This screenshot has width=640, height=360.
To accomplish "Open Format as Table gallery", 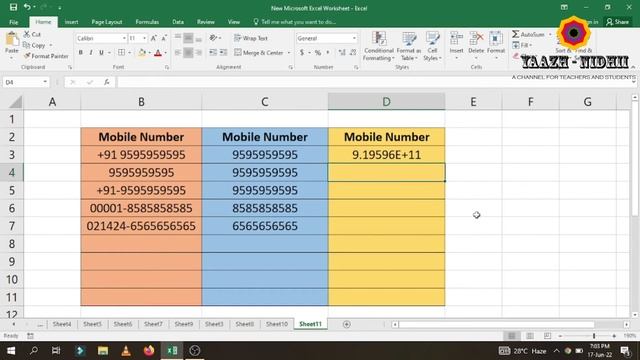I will [x=409, y=46].
